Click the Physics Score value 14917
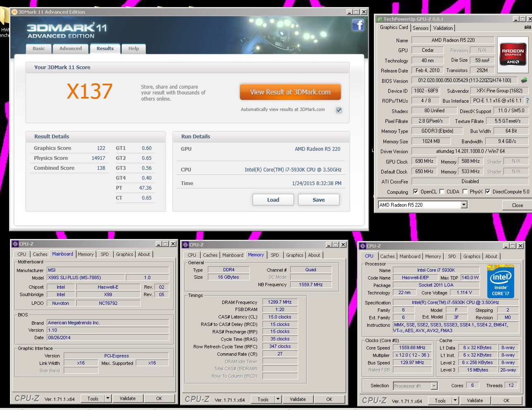Screen dimensions: 532x410 pyautogui.click(x=98, y=158)
